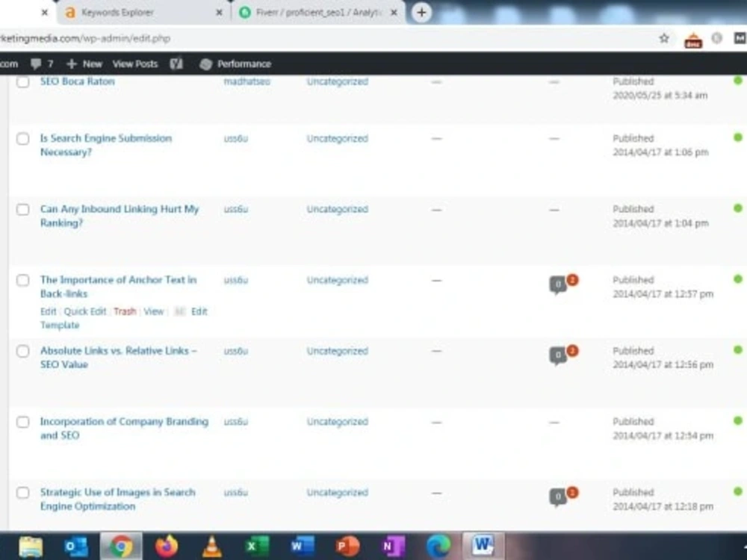This screenshot has width=747, height=560.
Task: Open File Explorer from the taskbar
Action: 31,547
